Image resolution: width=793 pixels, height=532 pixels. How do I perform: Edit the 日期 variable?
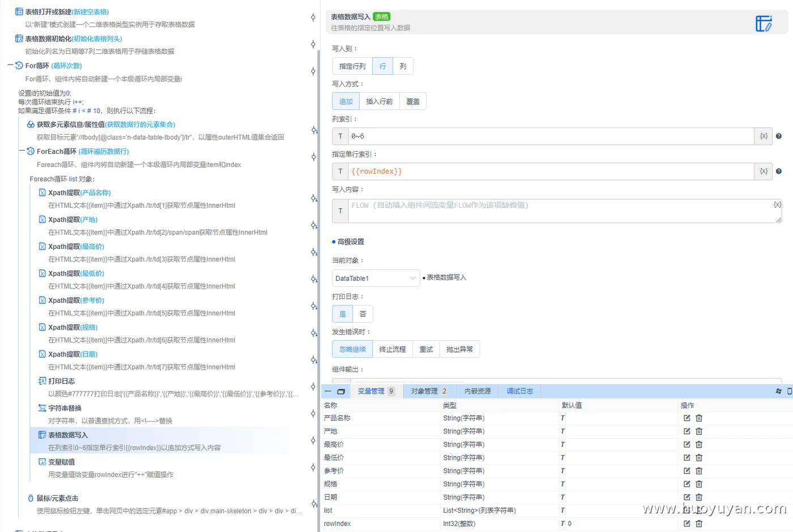tap(687, 497)
